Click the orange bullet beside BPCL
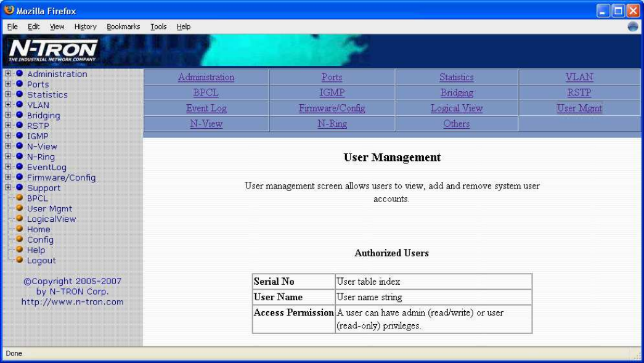The width and height of the screenshot is (644, 363). tap(20, 198)
